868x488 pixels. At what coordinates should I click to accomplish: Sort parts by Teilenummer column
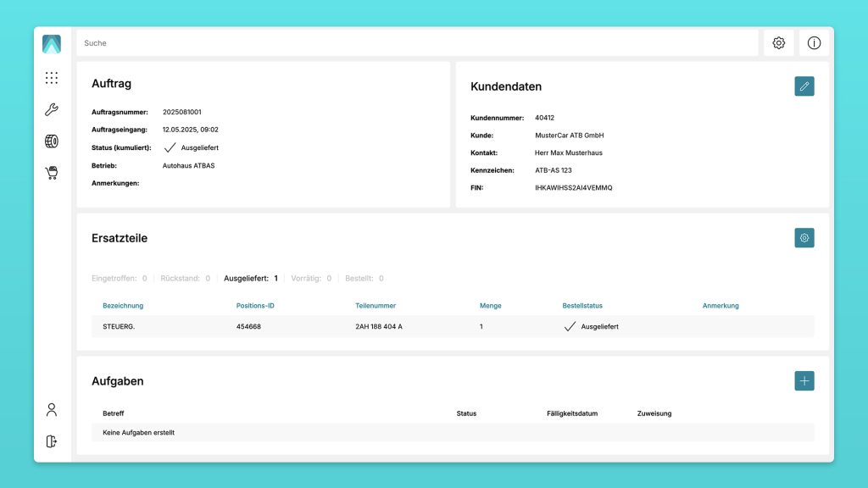tap(376, 306)
